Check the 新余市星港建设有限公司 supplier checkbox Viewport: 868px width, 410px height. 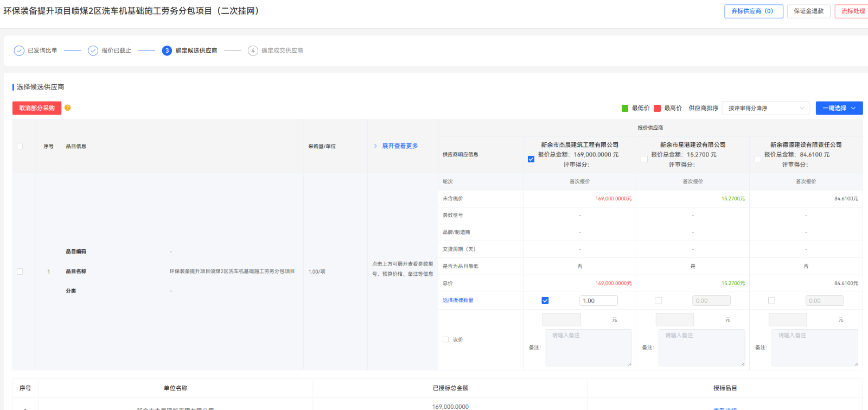[644, 159]
